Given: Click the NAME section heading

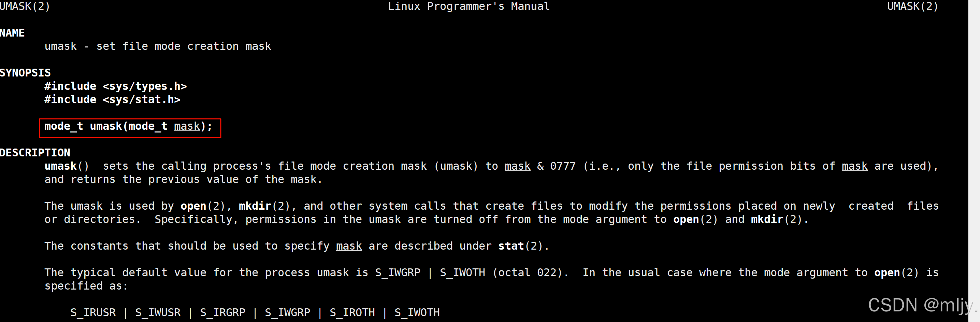Looking at the screenshot, I should pyautogui.click(x=12, y=33).
